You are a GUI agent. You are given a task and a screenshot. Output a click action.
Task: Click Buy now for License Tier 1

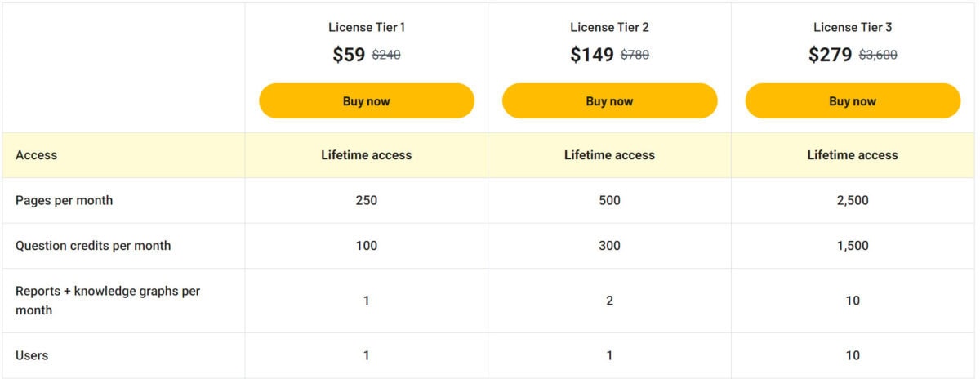click(367, 101)
